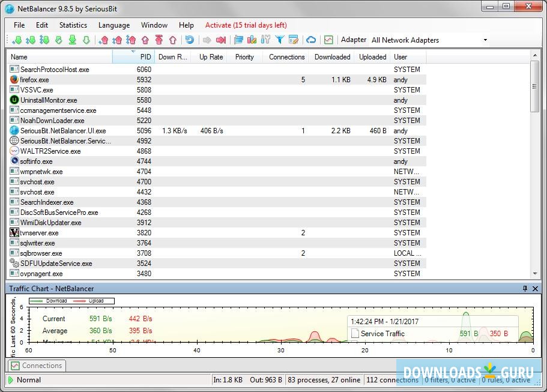
Task: Click the gray right arrow toolbar icon
Action: pos(207,40)
